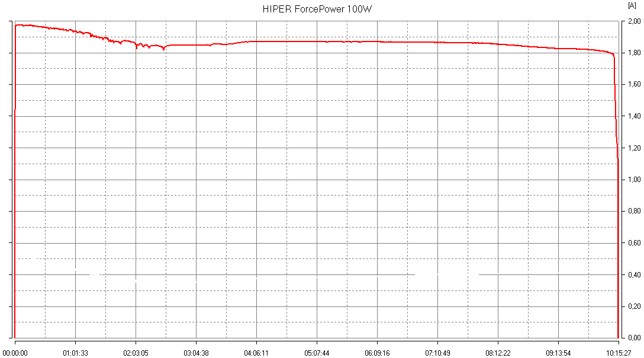Click the 03:04:38 time label
Screen dimensions: 644x358
click(x=197, y=353)
